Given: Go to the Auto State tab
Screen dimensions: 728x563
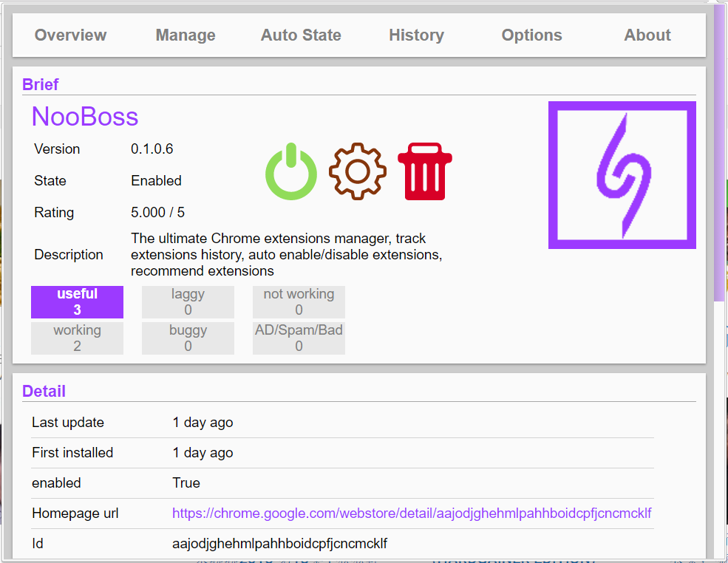Looking at the screenshot, I should click(301, 35).
